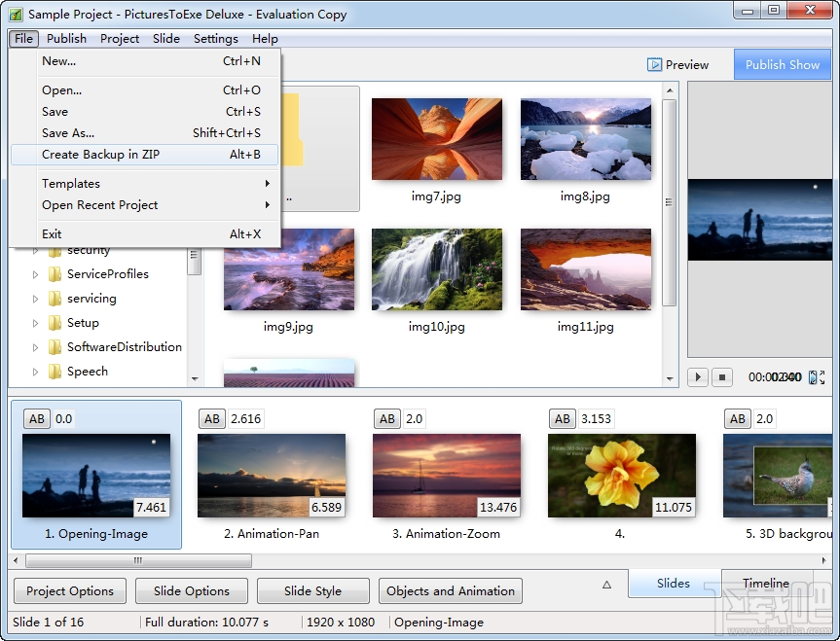
Task: Click the AB icon on the 3D background slide
Action: [x=737, y=418]
